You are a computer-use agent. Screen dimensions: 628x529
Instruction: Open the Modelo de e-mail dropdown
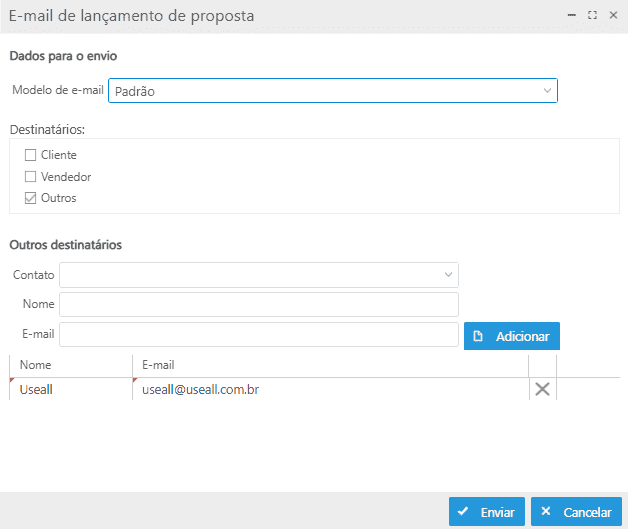pos(546,91)
